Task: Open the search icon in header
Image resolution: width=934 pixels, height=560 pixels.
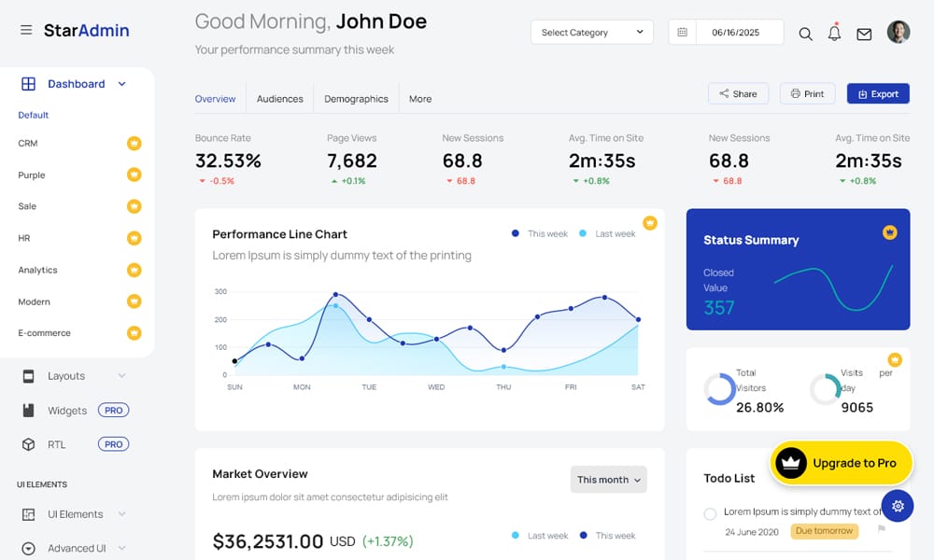Action: pyautogui.click(x=805, y=34)
